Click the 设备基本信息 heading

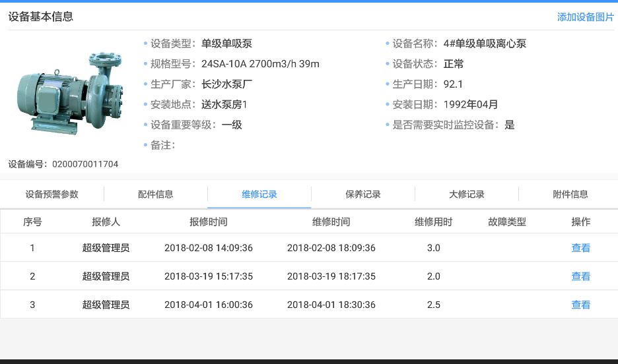click(x=40, y=16)
